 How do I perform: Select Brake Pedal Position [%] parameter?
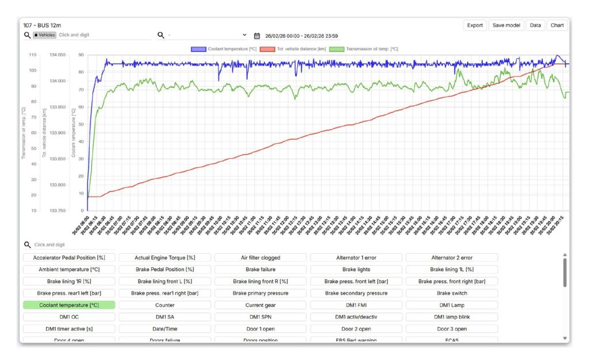click(x=165, y=269)
